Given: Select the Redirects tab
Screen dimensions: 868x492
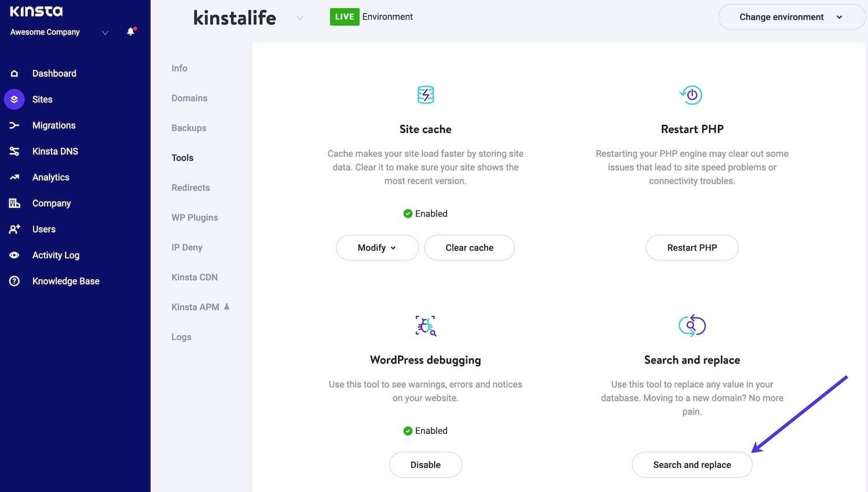Looking at the screenshot, I should pos(190,188).
